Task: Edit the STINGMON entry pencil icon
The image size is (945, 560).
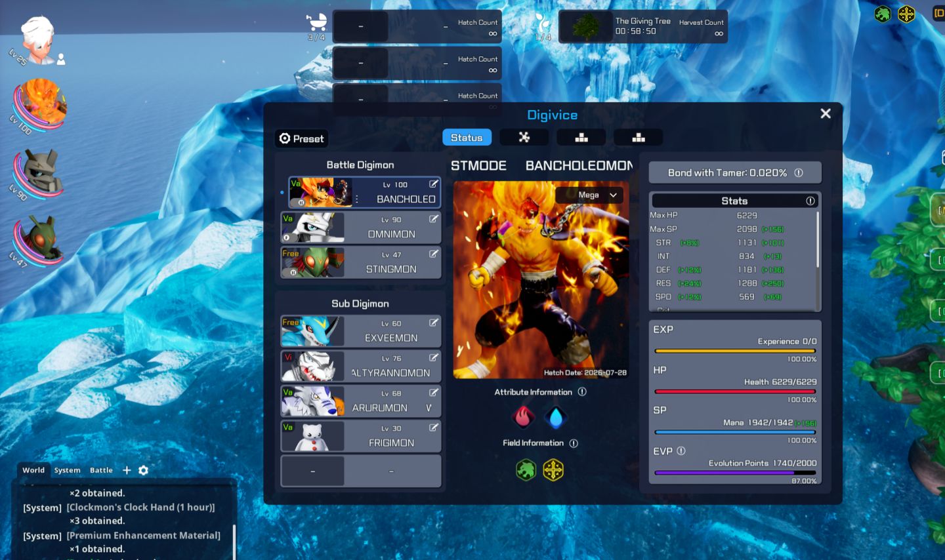Action: point(434,254)
